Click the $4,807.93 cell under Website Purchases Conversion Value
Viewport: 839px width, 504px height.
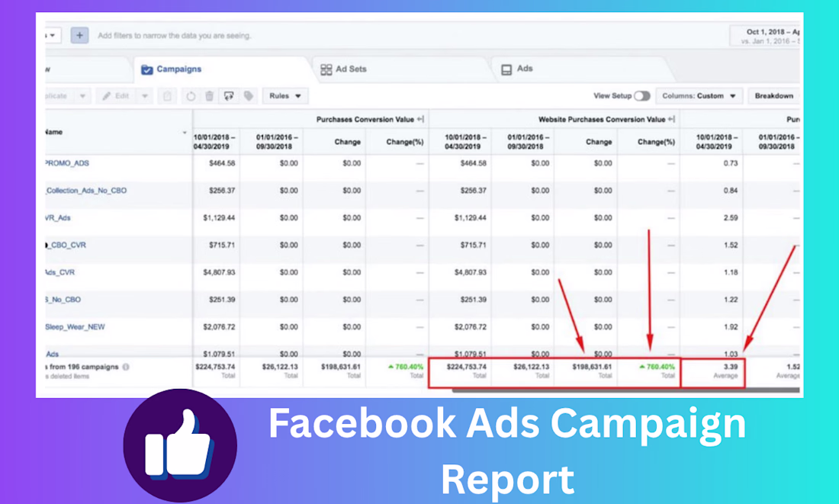[x=471, y=272]
